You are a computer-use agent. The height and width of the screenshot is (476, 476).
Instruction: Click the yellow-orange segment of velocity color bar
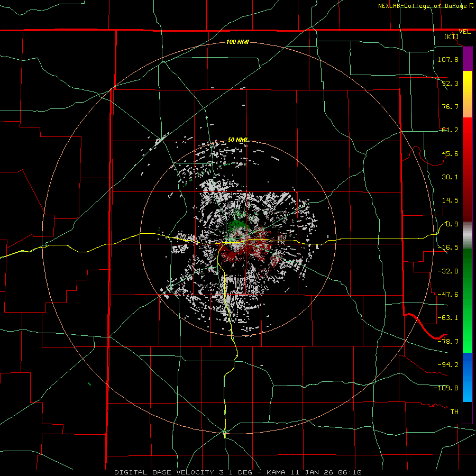(467, 94)
